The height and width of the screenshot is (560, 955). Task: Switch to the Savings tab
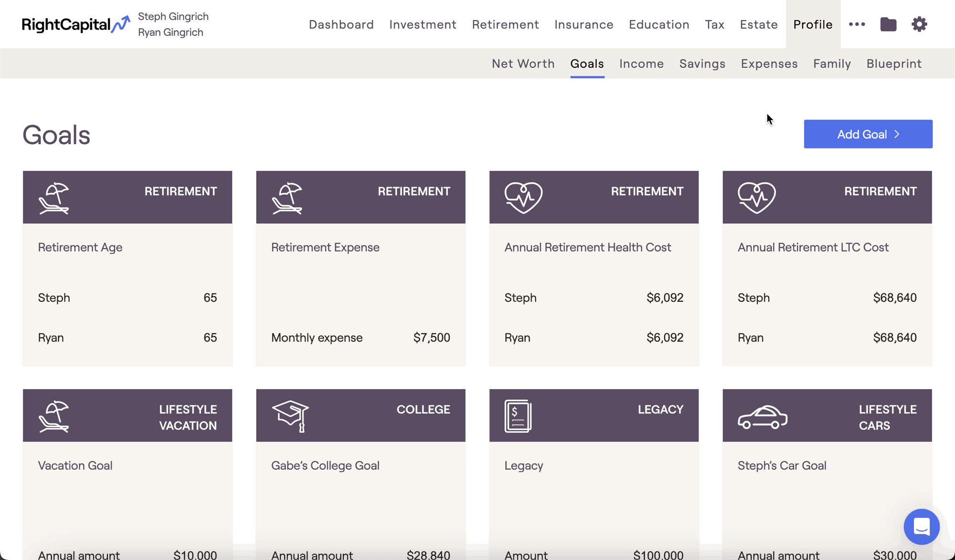(x=702, y=63)
